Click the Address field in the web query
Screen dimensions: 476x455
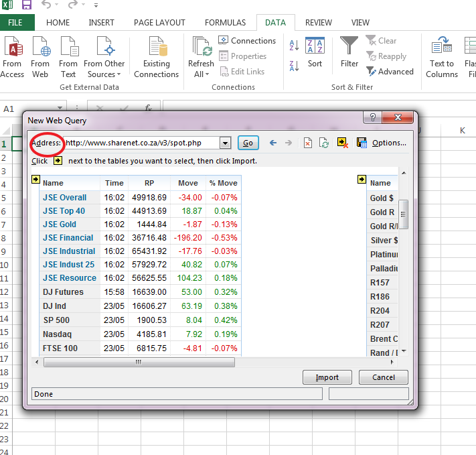click(x=142, y=143)
